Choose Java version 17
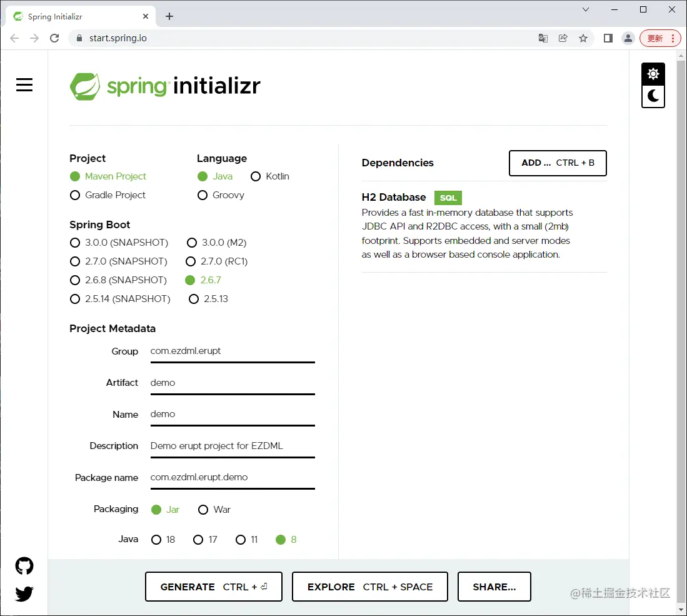The height and width of the screenshot is (616, 687). [205, 540]
